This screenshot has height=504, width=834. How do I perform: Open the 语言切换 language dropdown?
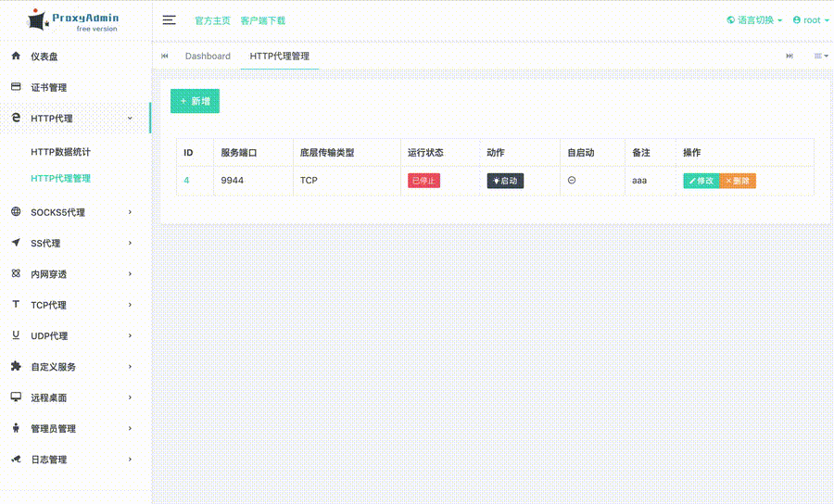pyautogui.click(x=754, y=20)
